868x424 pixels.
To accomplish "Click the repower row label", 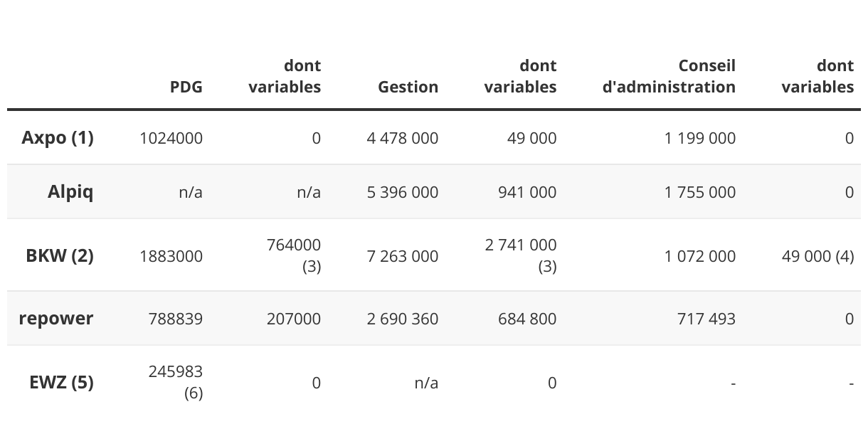I will [x=56, y=319].
